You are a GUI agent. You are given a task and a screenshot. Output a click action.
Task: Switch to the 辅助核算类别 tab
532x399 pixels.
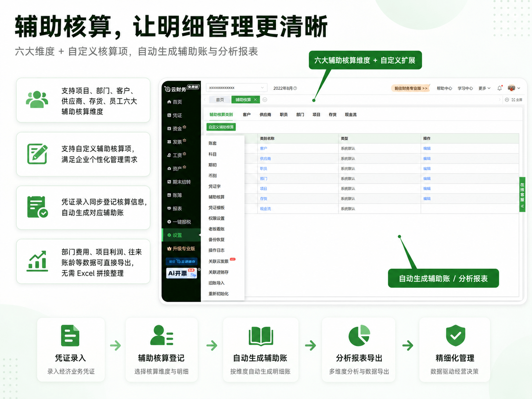pyautogui.click(x=221, y=115)
